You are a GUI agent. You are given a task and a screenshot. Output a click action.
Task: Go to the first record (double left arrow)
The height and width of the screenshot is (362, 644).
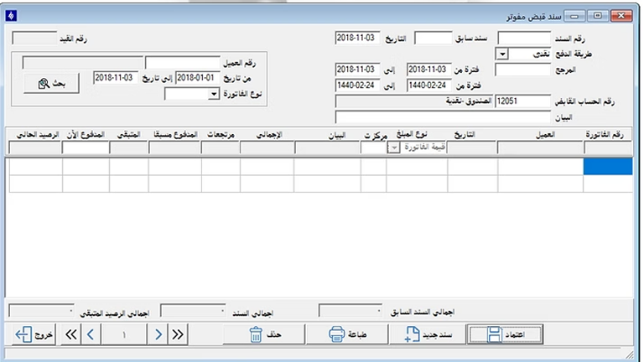point(71,334)
